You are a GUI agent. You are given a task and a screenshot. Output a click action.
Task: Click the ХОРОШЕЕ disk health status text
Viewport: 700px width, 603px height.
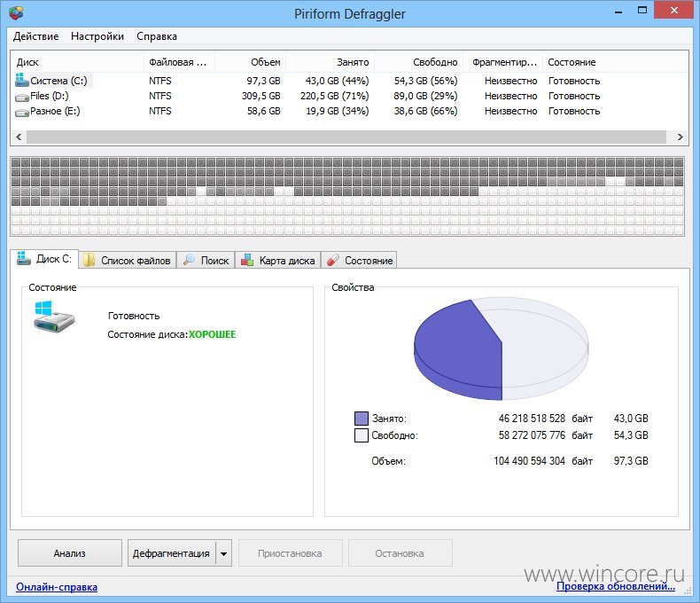(x=212, y=334)
